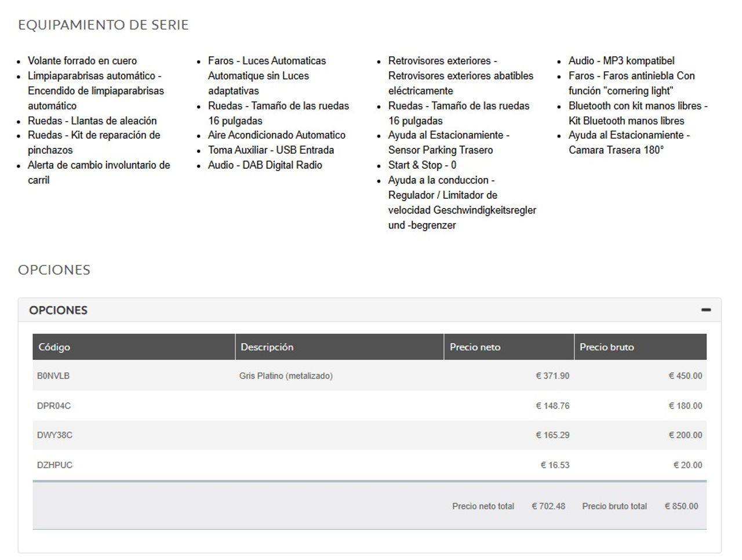Click the € 702.48 net total value
This screenshot has height=560, width=742.
548,506
